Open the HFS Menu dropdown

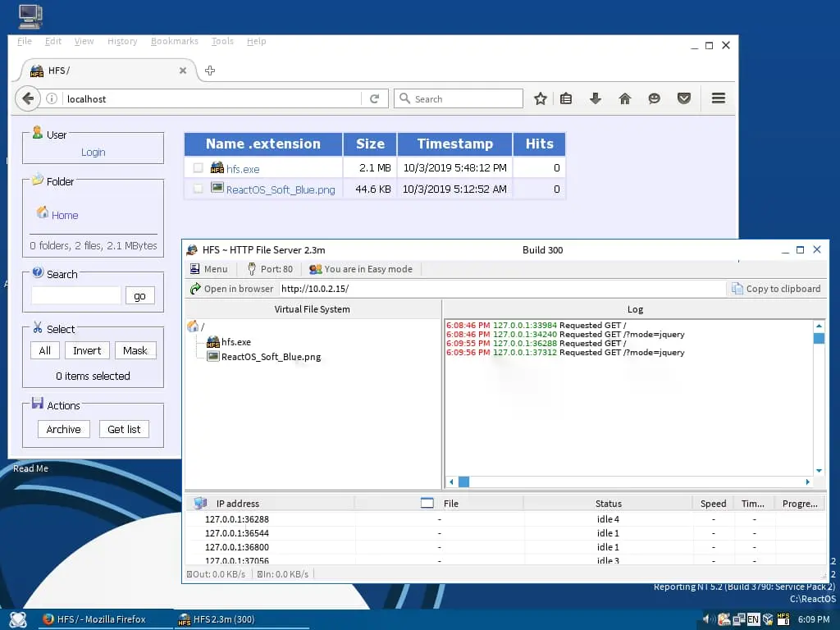(210, 268)
